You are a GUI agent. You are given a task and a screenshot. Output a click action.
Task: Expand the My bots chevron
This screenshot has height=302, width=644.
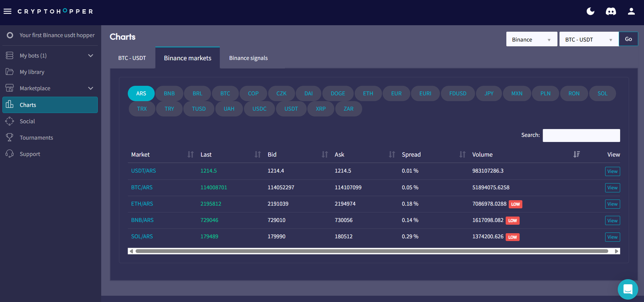[91, 55]
